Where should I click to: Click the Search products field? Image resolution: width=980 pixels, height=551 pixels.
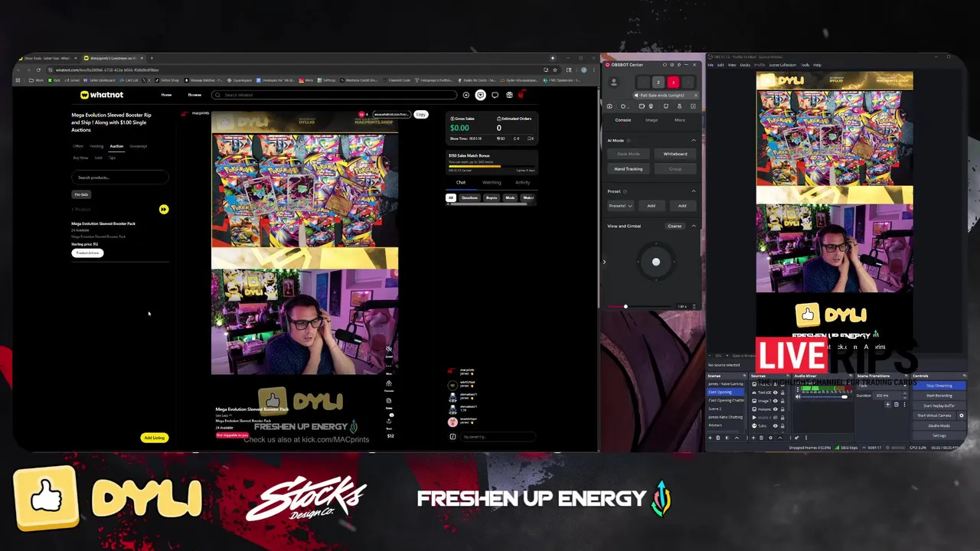coord(120,178)
